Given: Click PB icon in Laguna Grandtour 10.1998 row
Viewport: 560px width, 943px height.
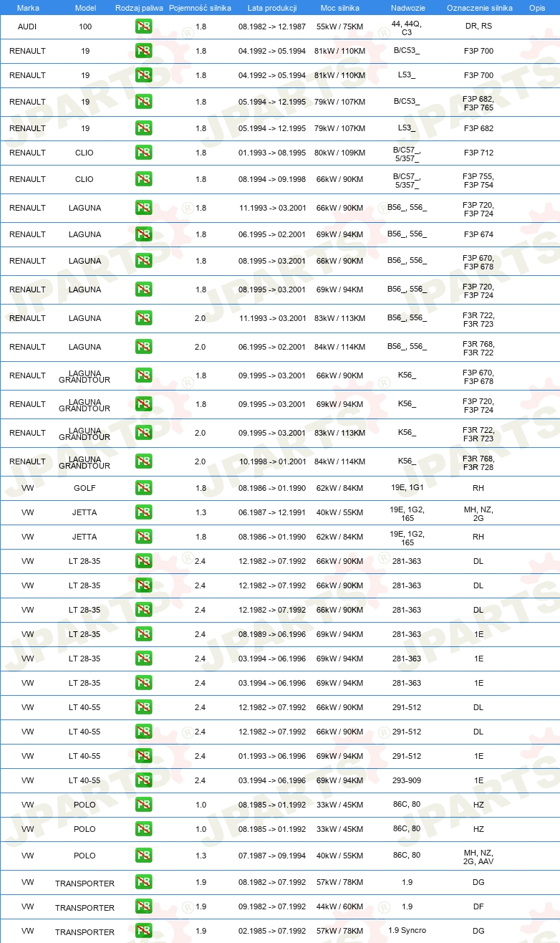Looking at the screenshot, I should pos(143,461).
